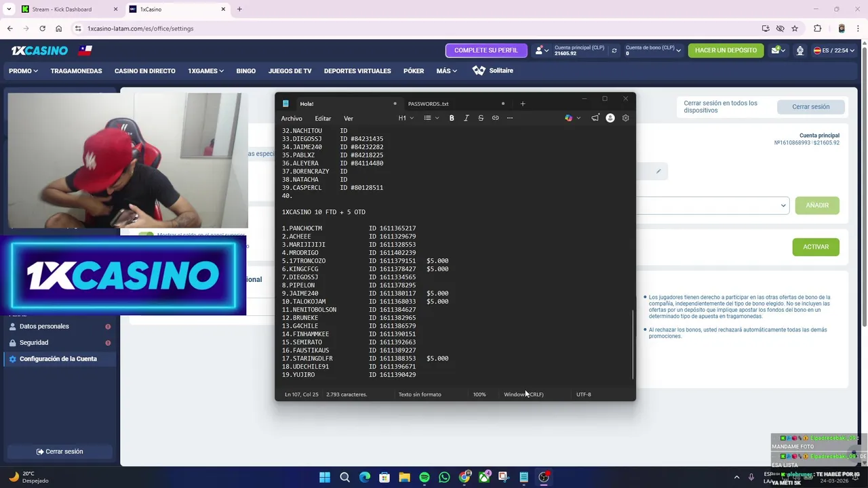Open Microsoft Edge from taskbar

pyautogui.click(x=365, y=477)
